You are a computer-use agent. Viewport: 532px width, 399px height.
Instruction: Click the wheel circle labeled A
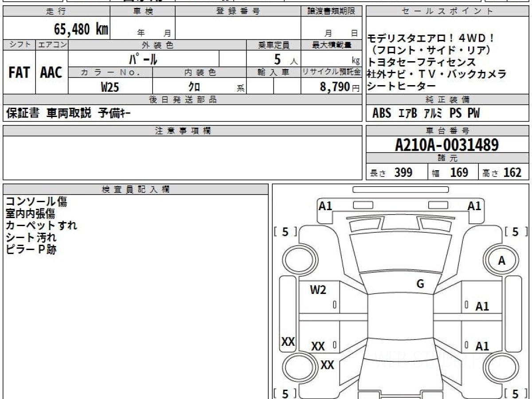501,261
